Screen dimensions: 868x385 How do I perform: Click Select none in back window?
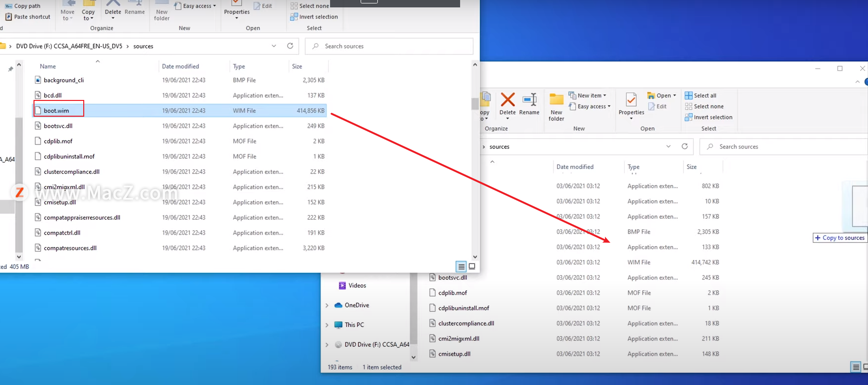[x=704, y=106]
